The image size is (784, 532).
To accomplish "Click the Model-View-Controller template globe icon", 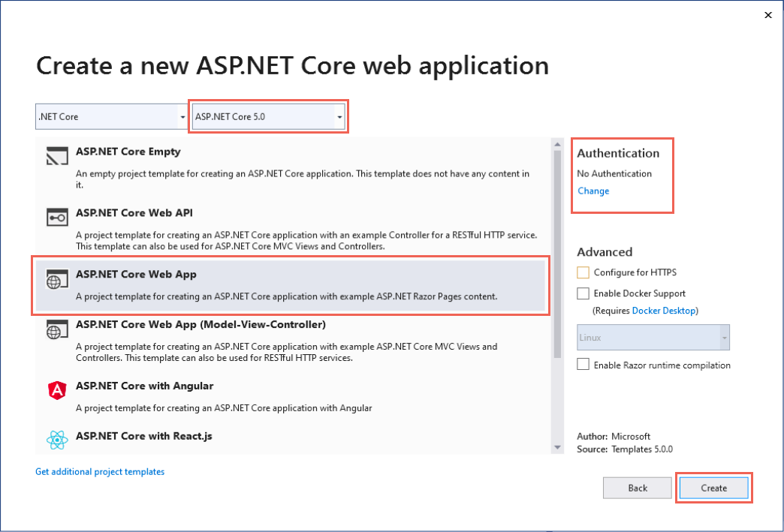I will [x=57, y=329].
